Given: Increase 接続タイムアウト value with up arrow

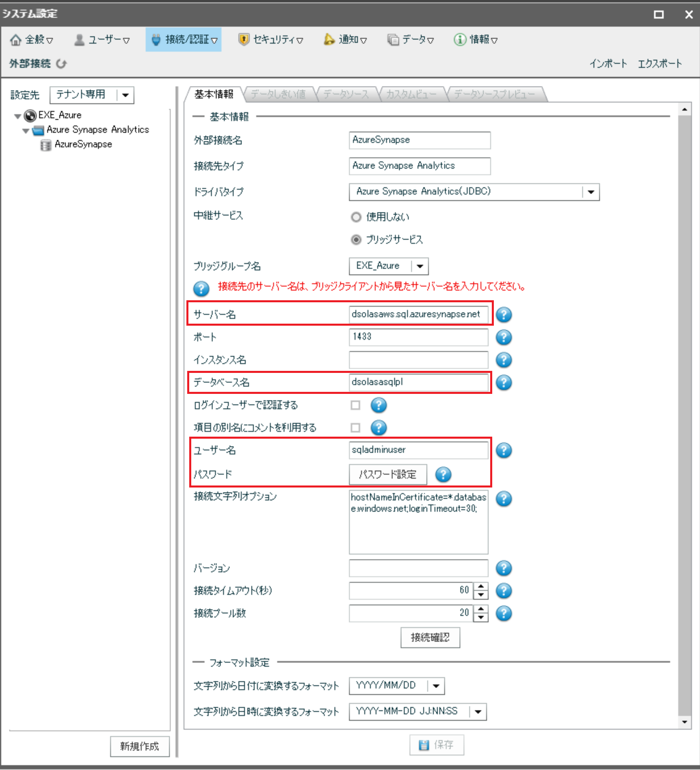Looking at the screenshot, I should (481, 587).
